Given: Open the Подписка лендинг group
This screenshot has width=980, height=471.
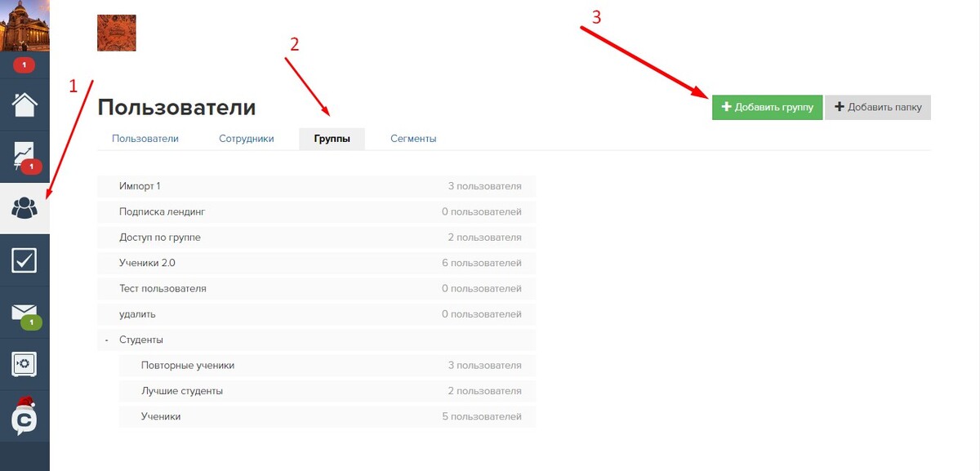Looking at the screenshot, I should (x=316, y=211).
